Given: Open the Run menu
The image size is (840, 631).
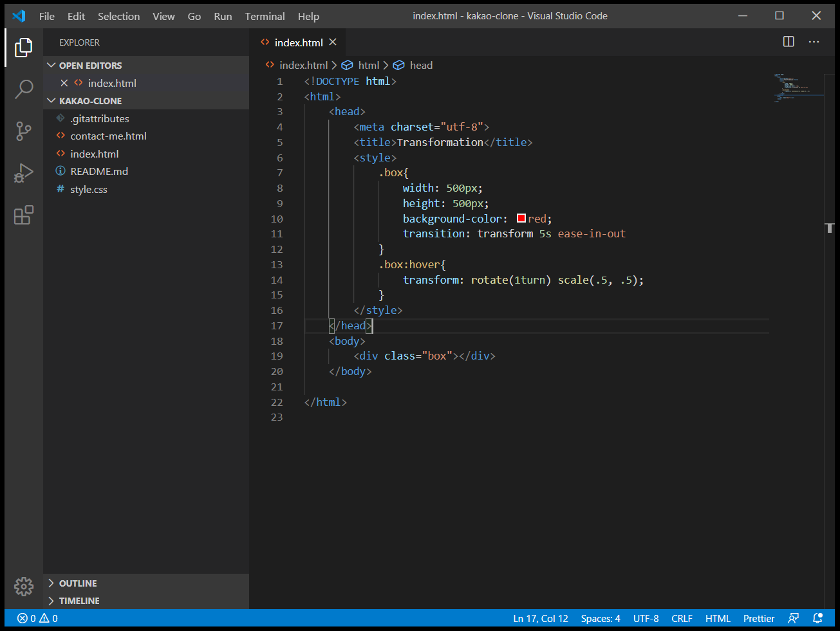Looking at the screenshot, I should (223, 16).
